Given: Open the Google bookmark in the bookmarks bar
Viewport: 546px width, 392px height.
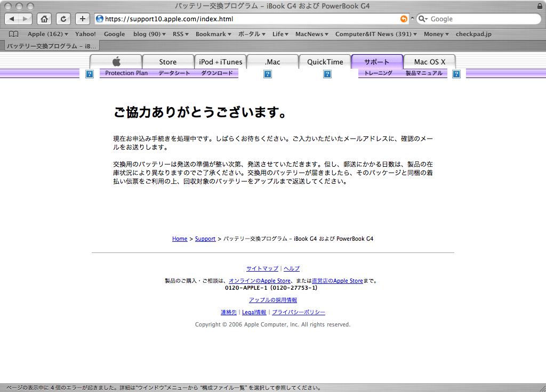Looking at the screenshot, I should click(114, 34).
